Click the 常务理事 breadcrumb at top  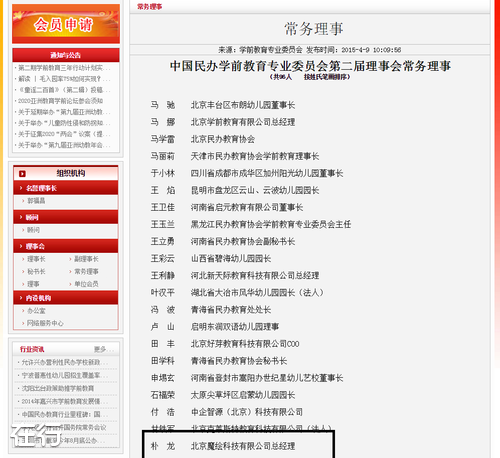150,7
